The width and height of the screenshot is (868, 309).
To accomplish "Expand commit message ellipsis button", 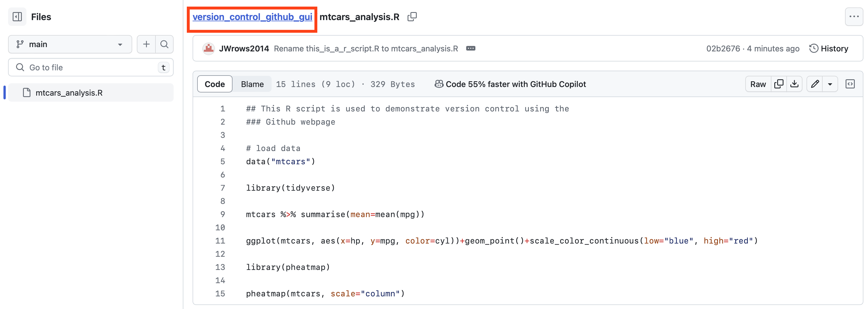I will (471, 49).
